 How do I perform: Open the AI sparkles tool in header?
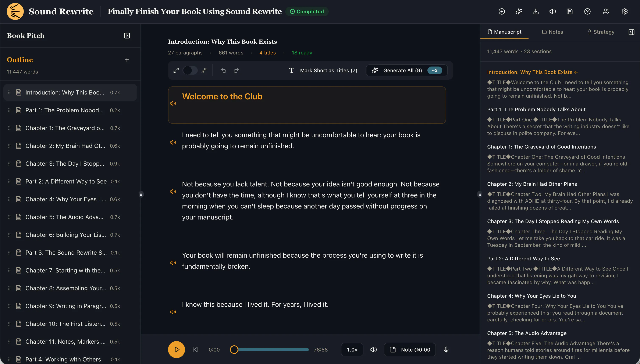click(519, 11)
